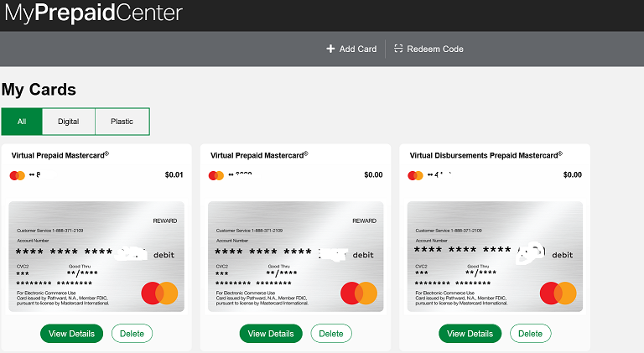View Details of Virtual Disbursements card
644x353 pixels.
[x=470, y=334]
